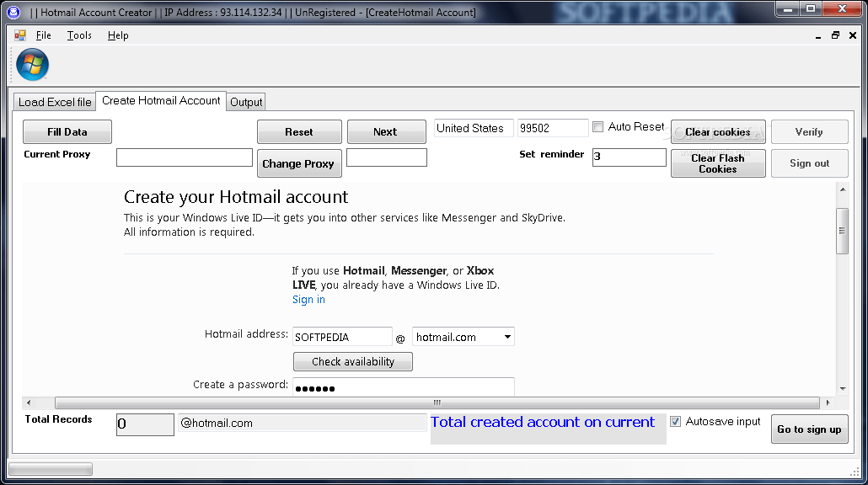
Task: Open the Help menu
Action: [x=118, y=35]
